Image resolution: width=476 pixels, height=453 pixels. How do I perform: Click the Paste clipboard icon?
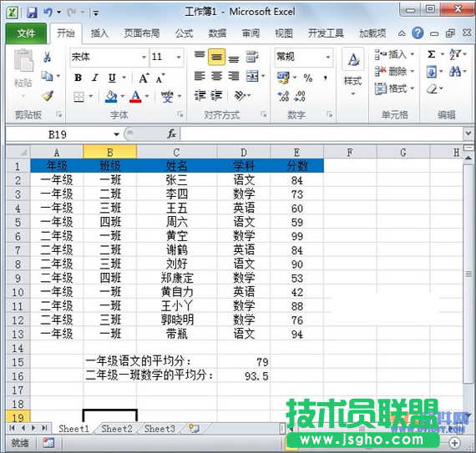23,60
